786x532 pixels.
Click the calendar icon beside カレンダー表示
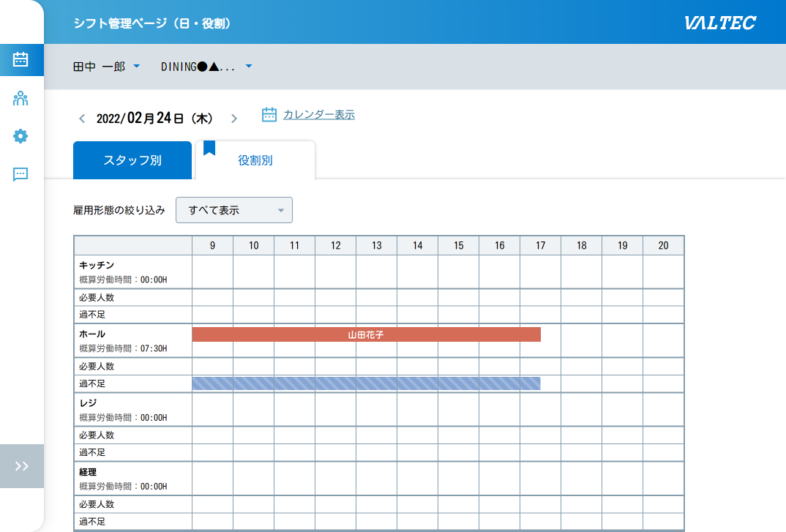tap(269, 114)
